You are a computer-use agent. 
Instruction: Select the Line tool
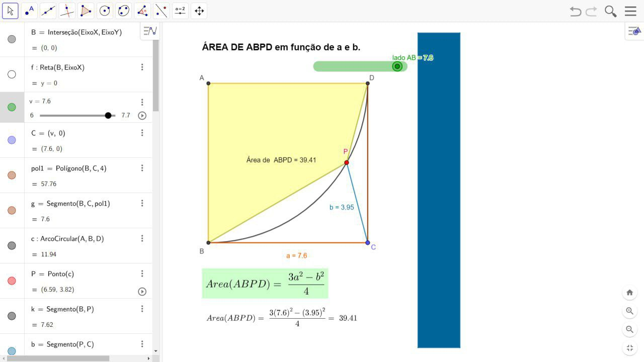coord(48,11)
